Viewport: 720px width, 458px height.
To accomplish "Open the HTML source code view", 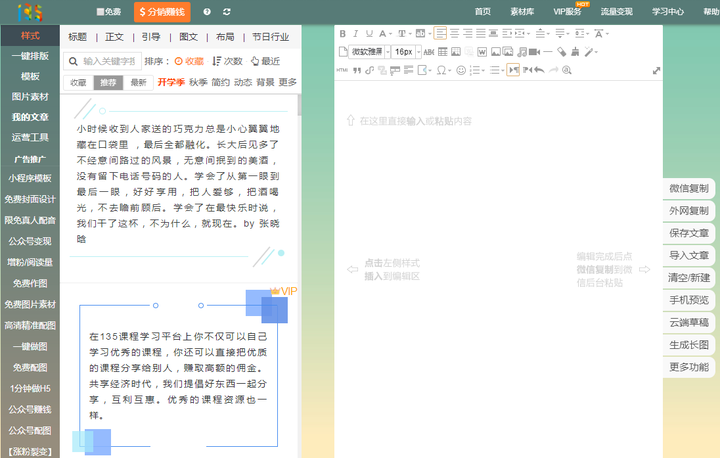I will [x=342, y=70].
